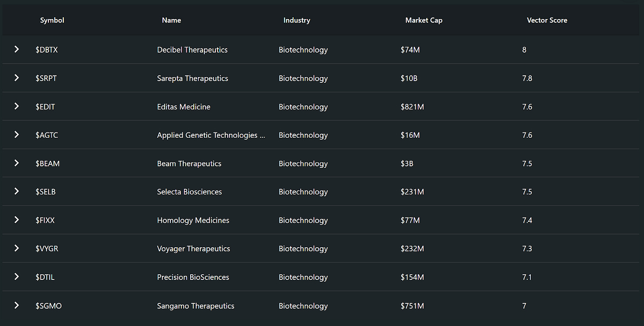The width and height of the screenshot is (644, 326).
Task: Click the $232M market cap value
Action: pyautogui.click(x=412, y=248)
